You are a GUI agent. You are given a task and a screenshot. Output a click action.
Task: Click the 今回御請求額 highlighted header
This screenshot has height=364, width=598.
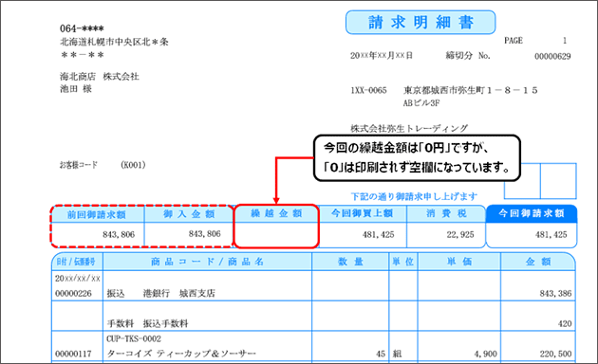[x=532, y=213]
